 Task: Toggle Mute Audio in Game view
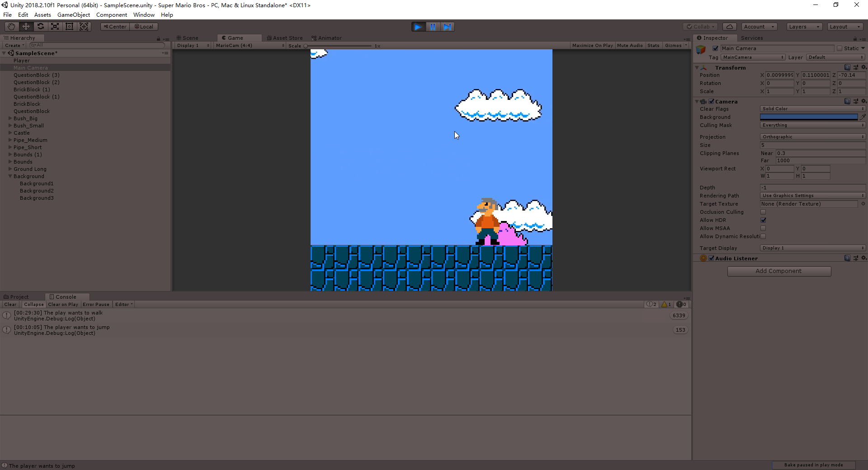click(630, 46)
